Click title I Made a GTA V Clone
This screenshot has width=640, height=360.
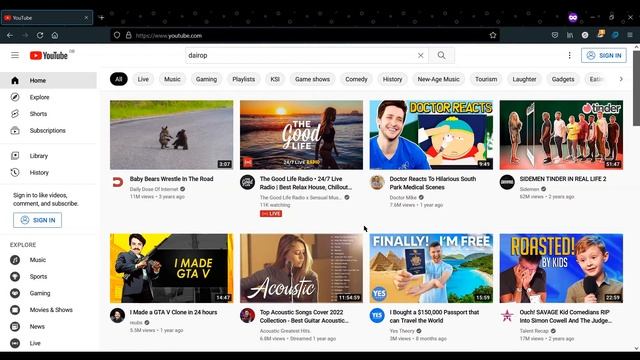coord(173,312)
